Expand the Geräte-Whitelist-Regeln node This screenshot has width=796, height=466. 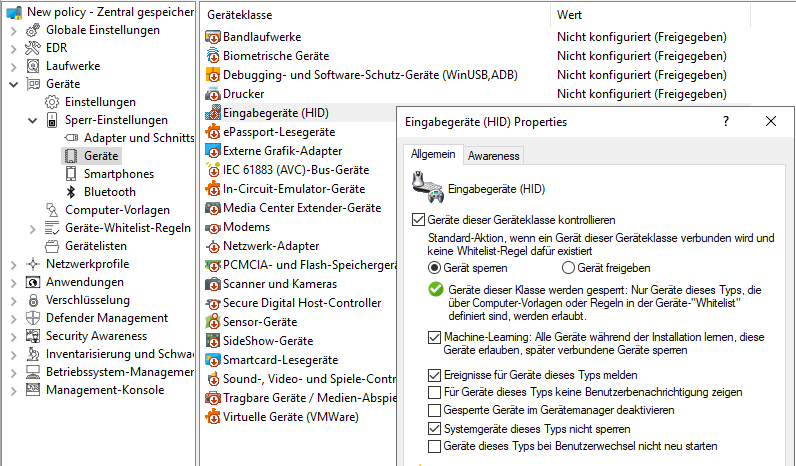pos(32,229)
